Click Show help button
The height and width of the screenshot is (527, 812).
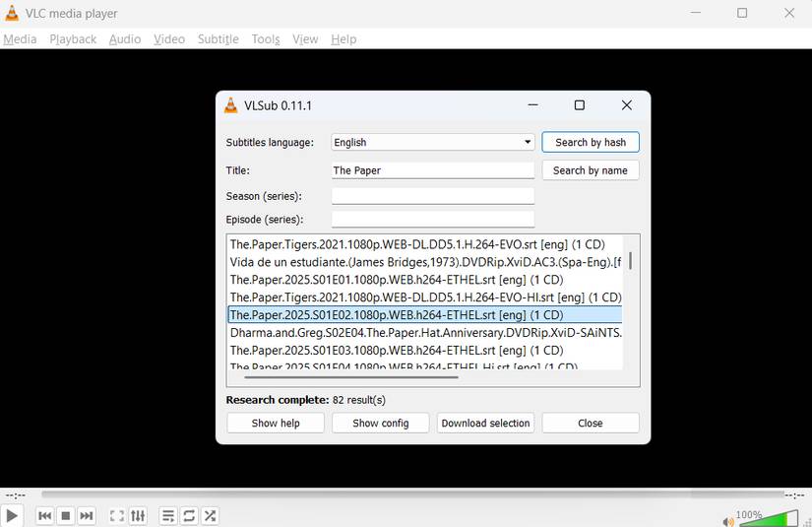click(x=276, y=423)
